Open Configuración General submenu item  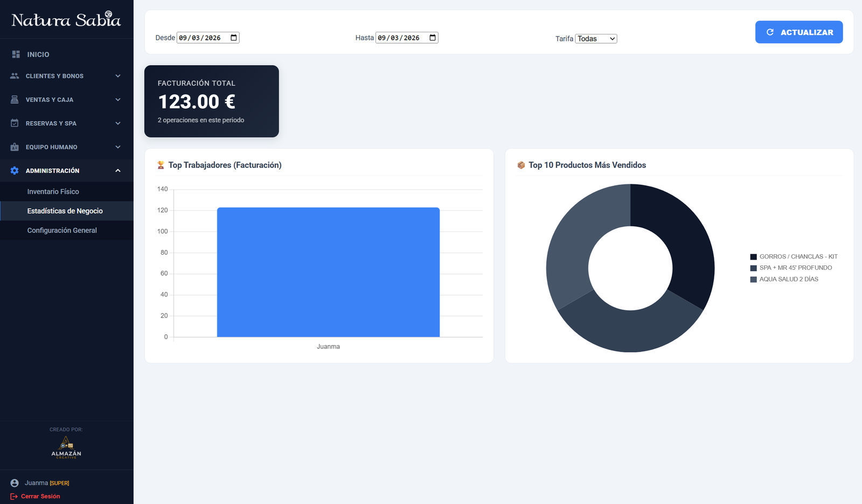[62, 230]
